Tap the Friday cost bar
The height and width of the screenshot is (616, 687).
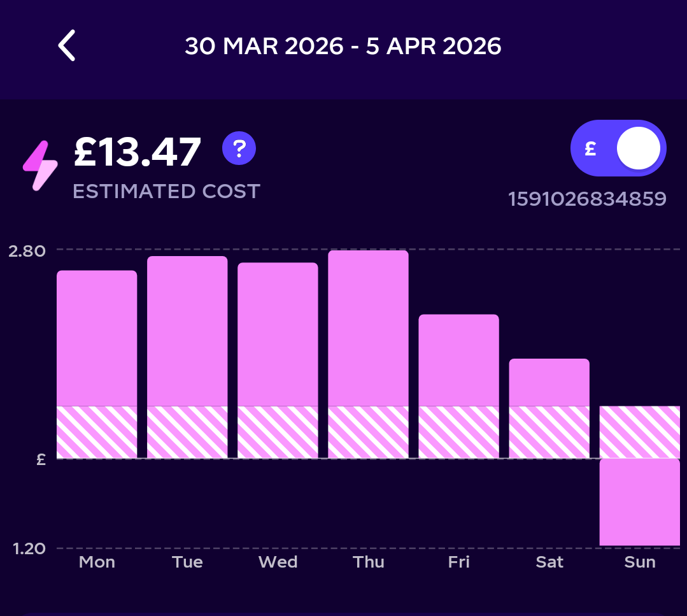pos(458,360)
